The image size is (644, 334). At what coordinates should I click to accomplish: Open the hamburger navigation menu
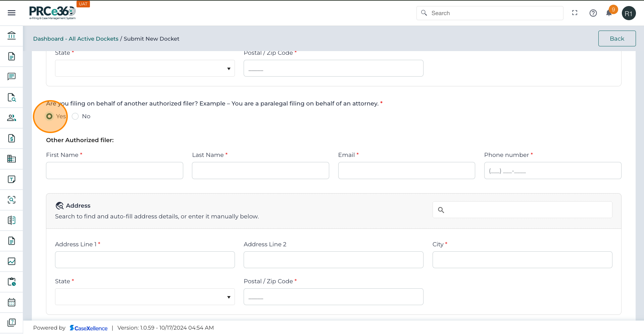click(x=11, y=13)
